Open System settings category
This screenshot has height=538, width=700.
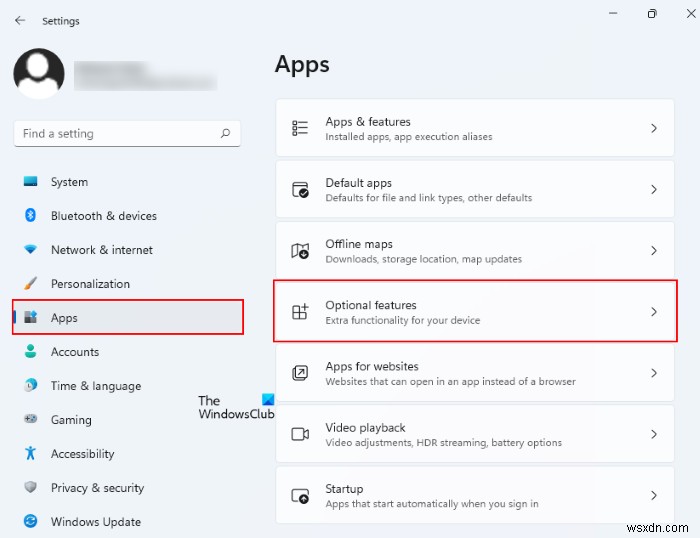tap(128, 182)
